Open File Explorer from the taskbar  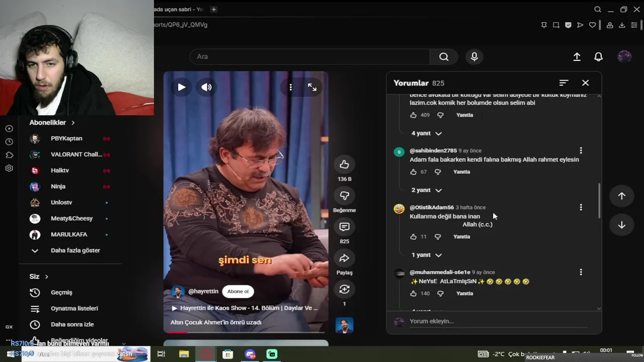[184, 354]
